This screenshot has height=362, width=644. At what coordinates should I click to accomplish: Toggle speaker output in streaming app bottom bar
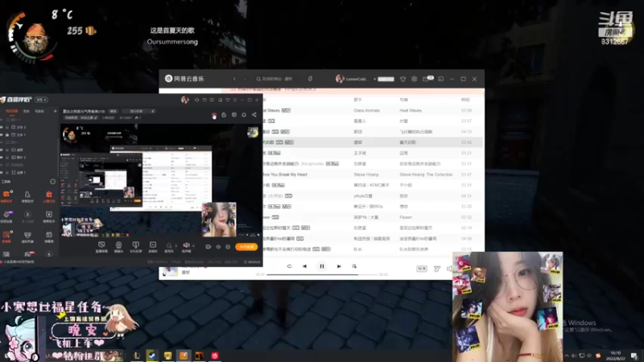click(x=186, y=246)
